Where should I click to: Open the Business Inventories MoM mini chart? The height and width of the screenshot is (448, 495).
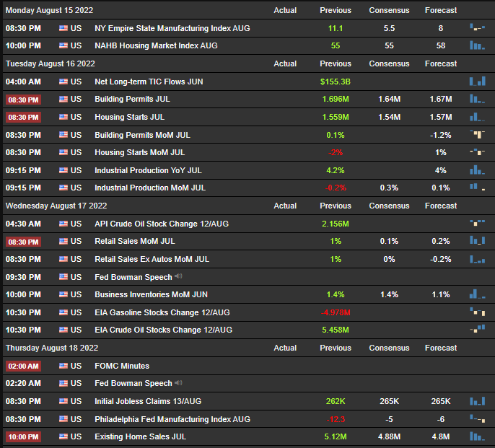coord(478,294)
